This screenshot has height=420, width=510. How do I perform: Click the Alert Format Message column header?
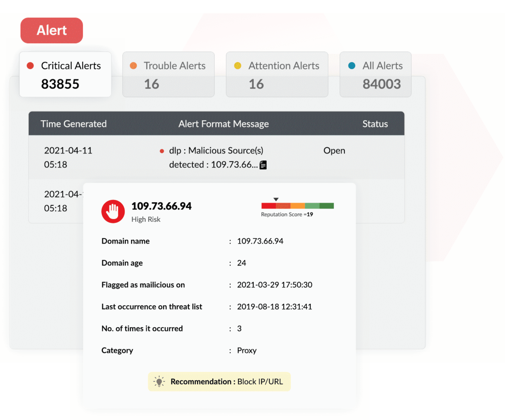[223, 124]
